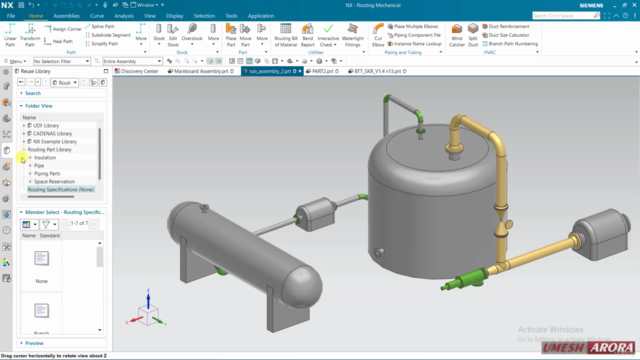Select the Overstock tool
This screenshot has width=640, height=360.
coord(192,33)
